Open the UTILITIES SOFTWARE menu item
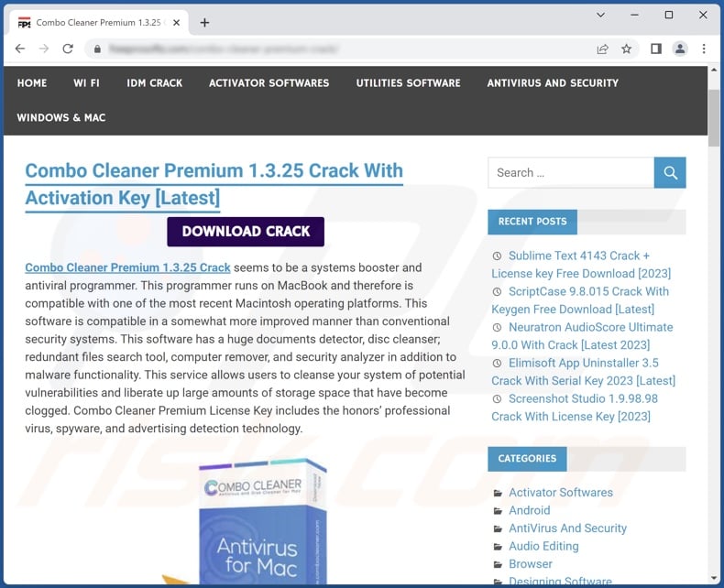The image size is (724, 588). 408,83
